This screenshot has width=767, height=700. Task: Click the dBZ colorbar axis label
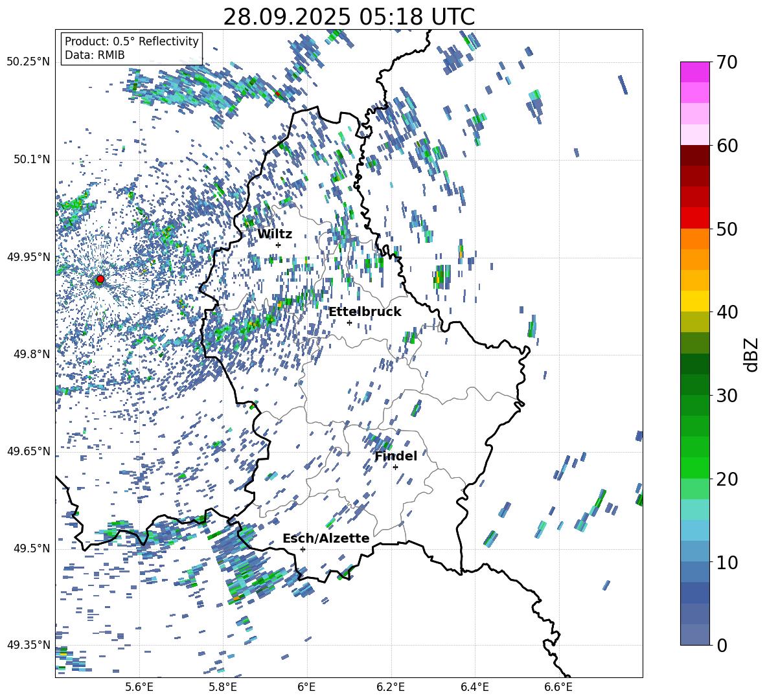[752, 354]
